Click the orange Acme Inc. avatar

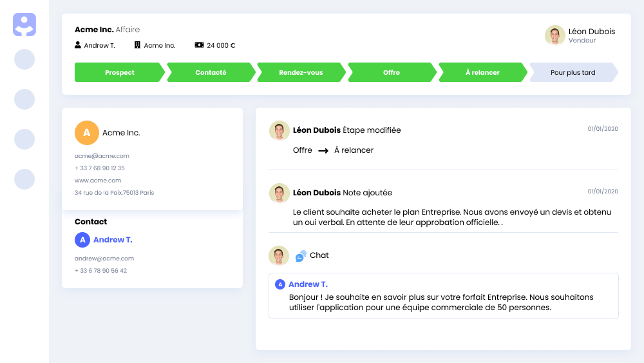click(x=87, y=133)
